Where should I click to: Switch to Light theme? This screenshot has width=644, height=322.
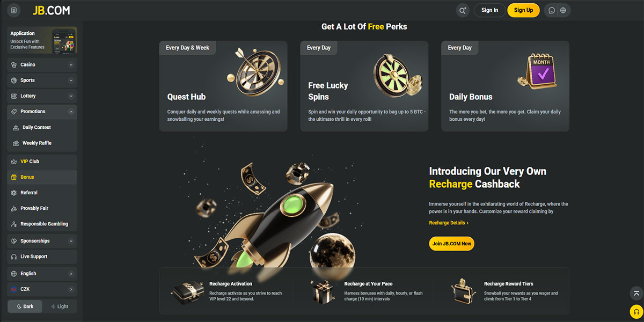[x=60, y=306]
